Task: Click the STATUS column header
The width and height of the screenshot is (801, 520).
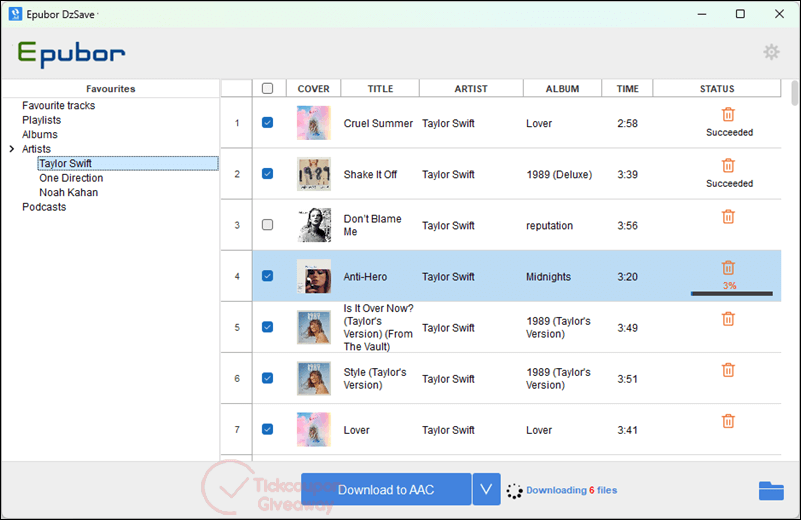Action: (x=717, y=88)
